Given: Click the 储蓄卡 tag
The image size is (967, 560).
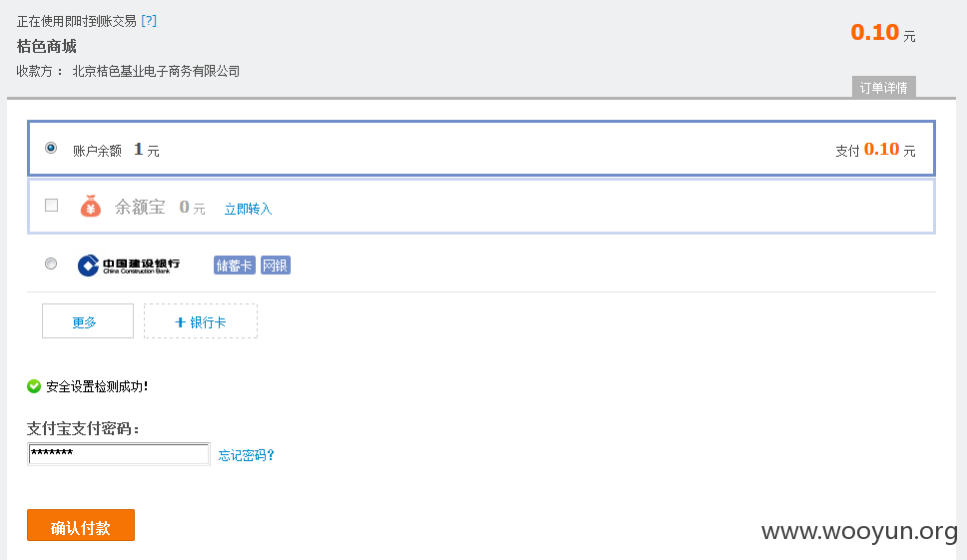Looking at the screenshot, I should (235, 266).
